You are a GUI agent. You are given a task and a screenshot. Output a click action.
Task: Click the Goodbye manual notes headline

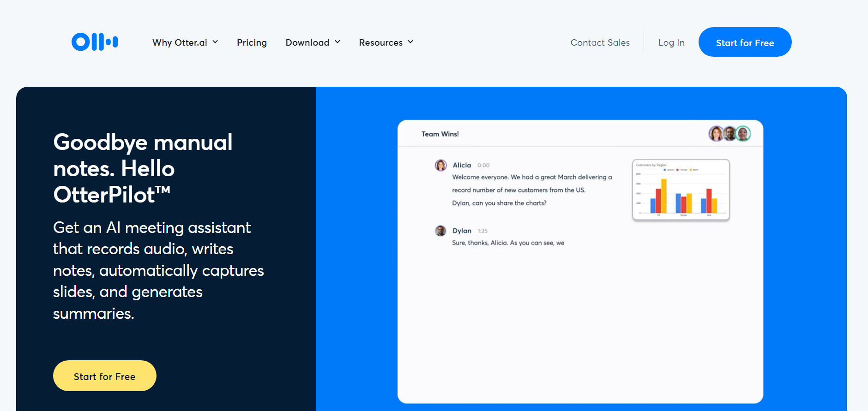click(143, 168)
